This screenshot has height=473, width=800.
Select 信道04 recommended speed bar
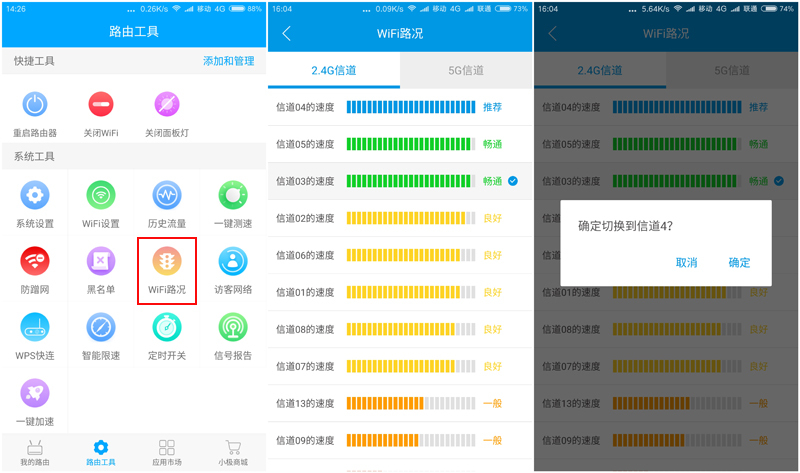(410, 107)
